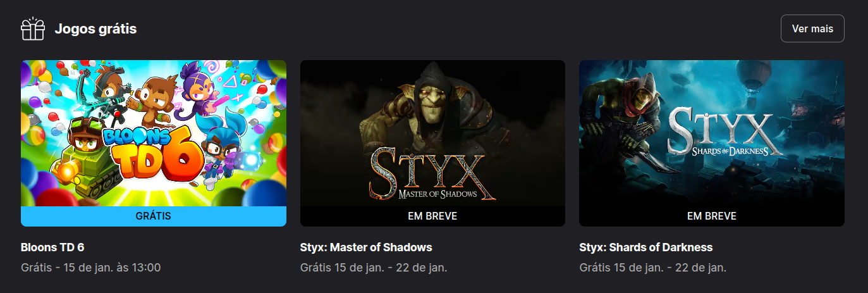Open the Bloons TD 6 title link
This screenshot has height=293, width=868.
pos(52,247)
